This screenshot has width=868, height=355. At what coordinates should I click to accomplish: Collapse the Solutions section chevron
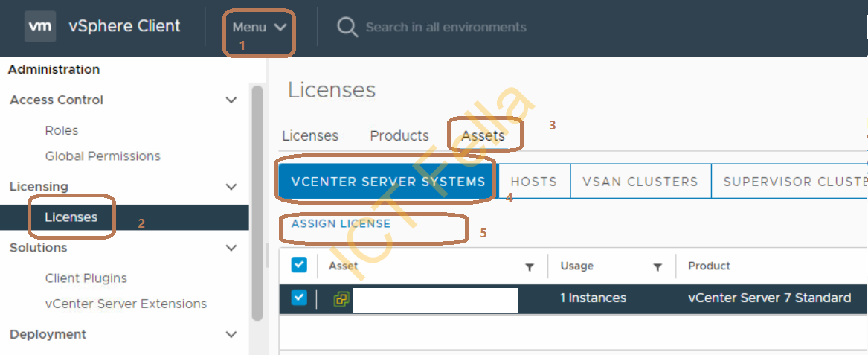pyautogui.click(x=231, y=248)
